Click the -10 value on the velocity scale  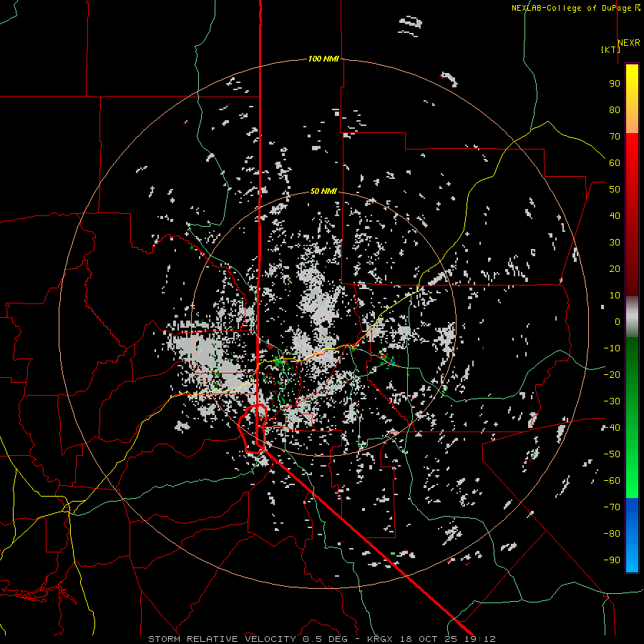612,348
